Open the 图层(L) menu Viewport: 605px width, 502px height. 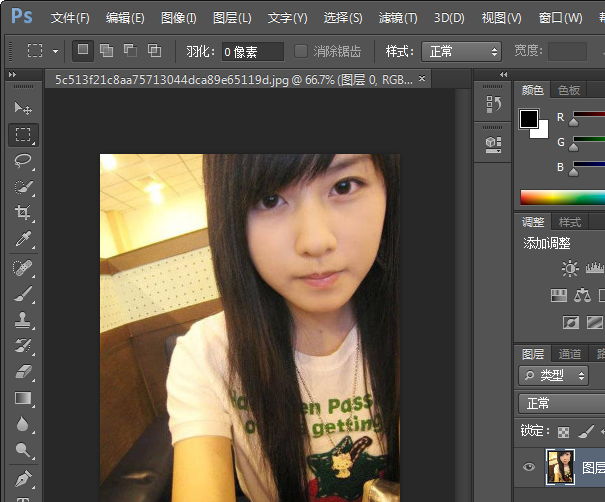click(232, 18)
